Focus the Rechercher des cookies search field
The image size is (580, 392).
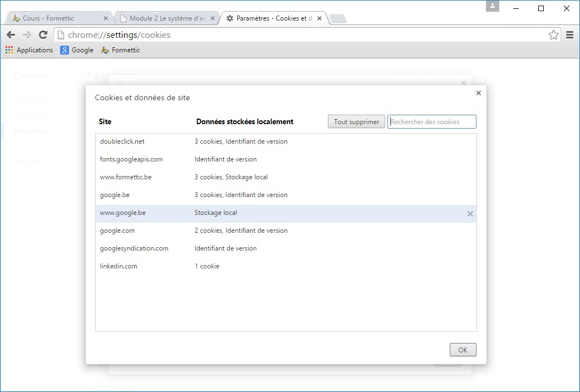pos(432,122)
